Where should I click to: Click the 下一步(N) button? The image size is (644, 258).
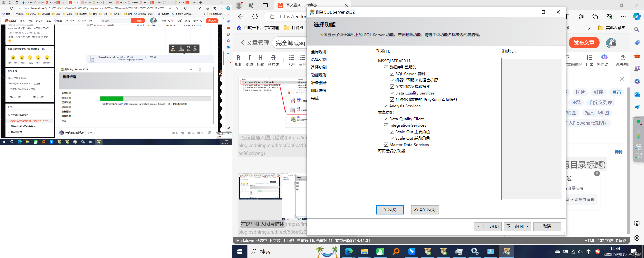pyautogui.click(x=517, y=226)
